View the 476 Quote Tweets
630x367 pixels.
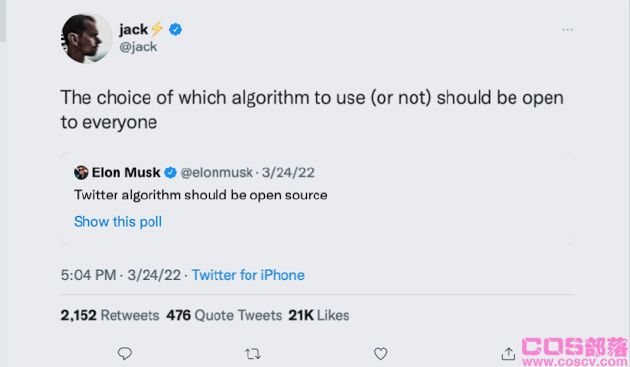[x=224, y=315]
